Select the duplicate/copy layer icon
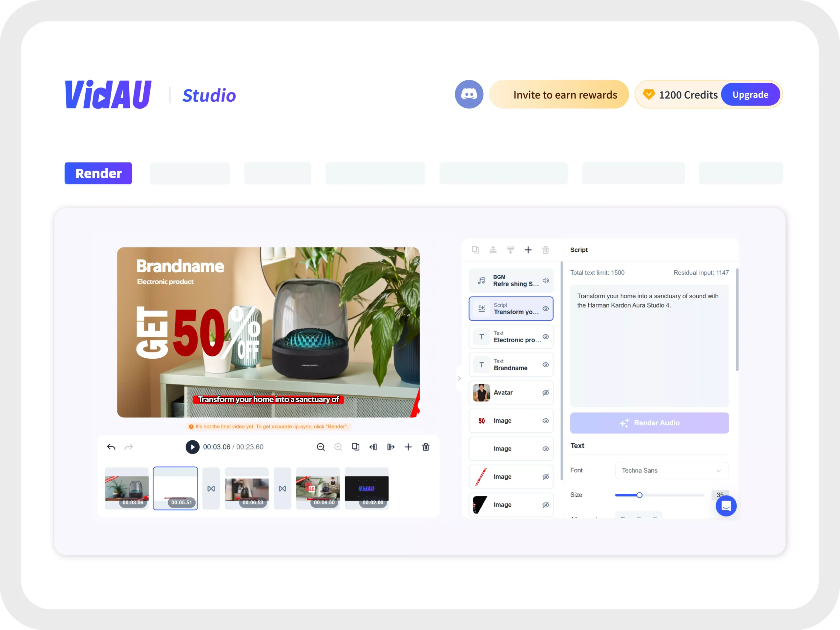The image size is (840, 630). click(x=475, y=249)
